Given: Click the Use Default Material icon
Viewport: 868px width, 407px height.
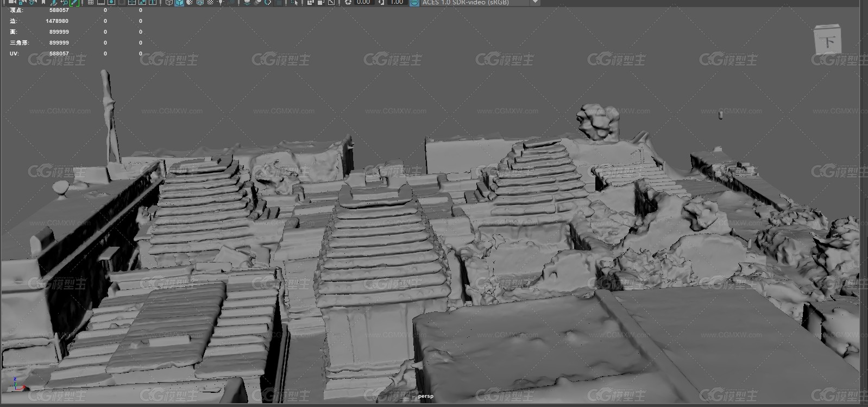Looking at the screenshot, I should (x=190, y=3).
